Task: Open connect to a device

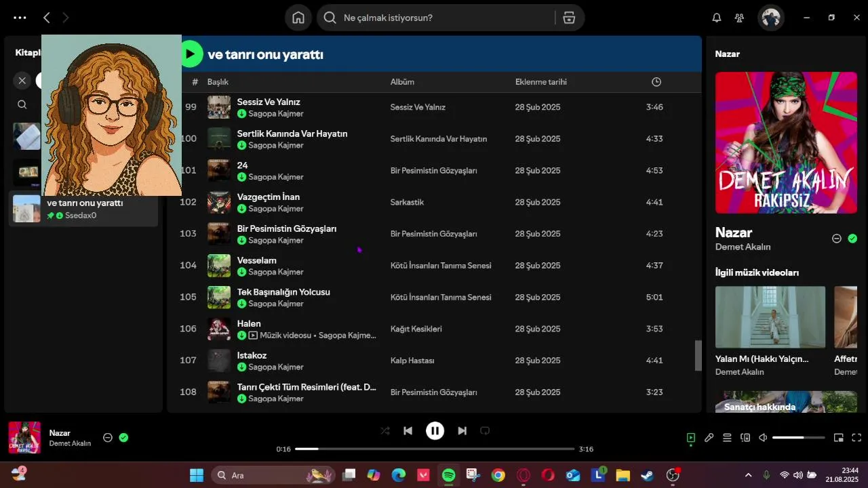Action: (745, 438)
